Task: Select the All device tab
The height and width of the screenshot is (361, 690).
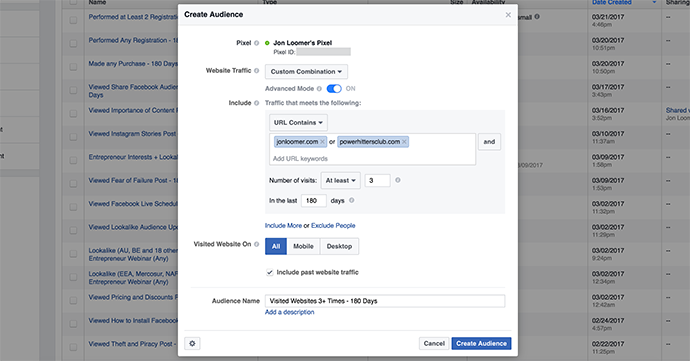Action: click(x=276, y=247)
